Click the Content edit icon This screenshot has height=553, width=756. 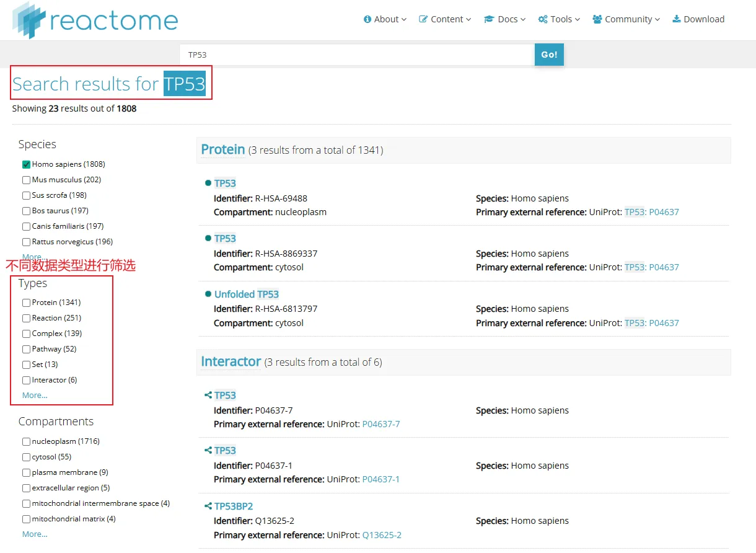point(423,19)
